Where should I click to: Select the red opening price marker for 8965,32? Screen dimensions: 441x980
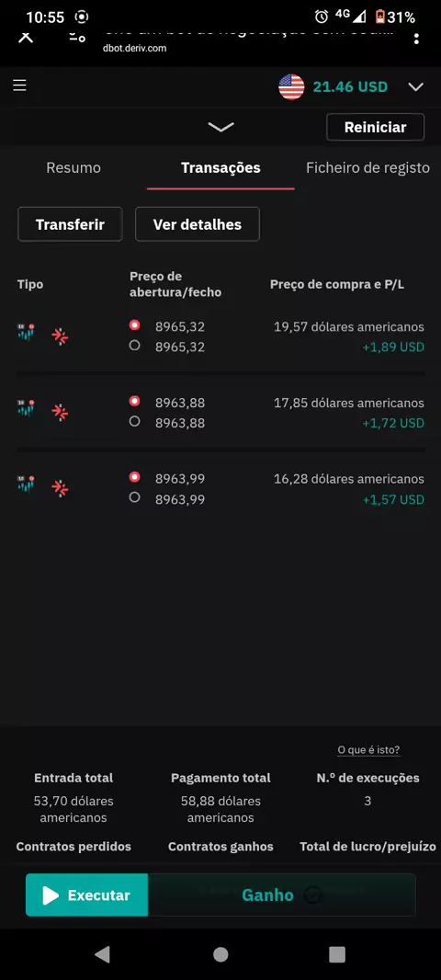tap(134, 325)
